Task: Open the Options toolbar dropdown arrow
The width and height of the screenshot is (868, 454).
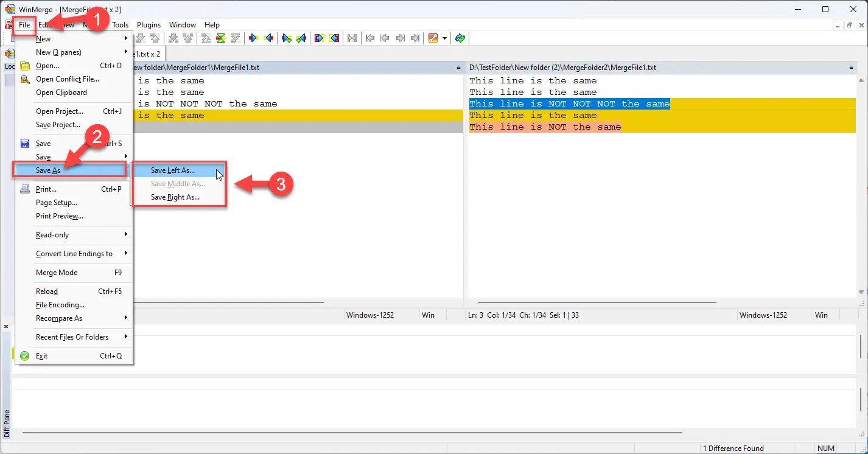Action: [444, 38]
